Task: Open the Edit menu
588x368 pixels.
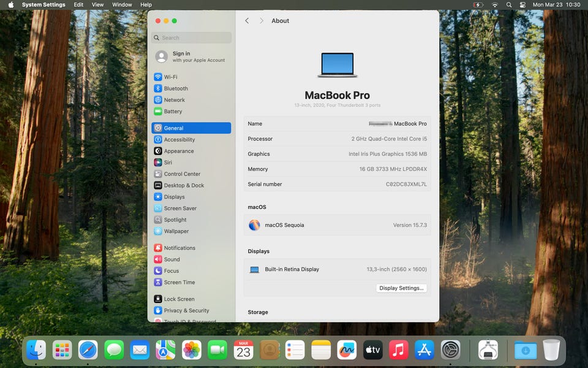Action: coord(78,5)
